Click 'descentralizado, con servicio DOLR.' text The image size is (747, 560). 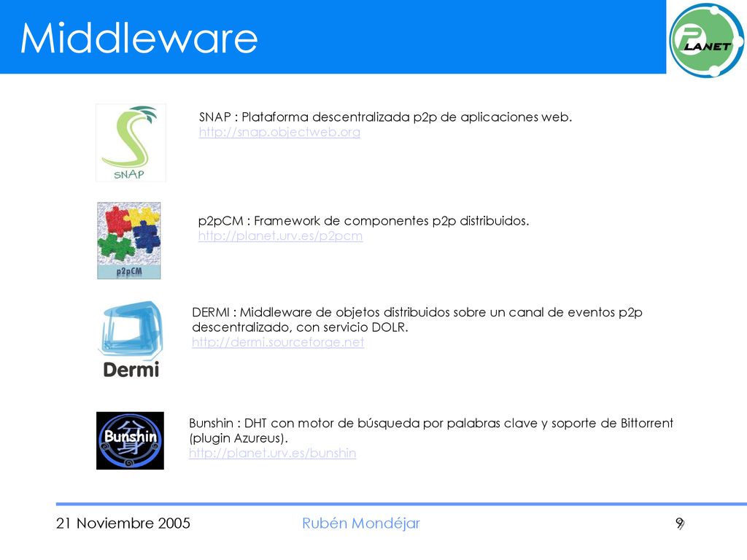click(300, 327)
